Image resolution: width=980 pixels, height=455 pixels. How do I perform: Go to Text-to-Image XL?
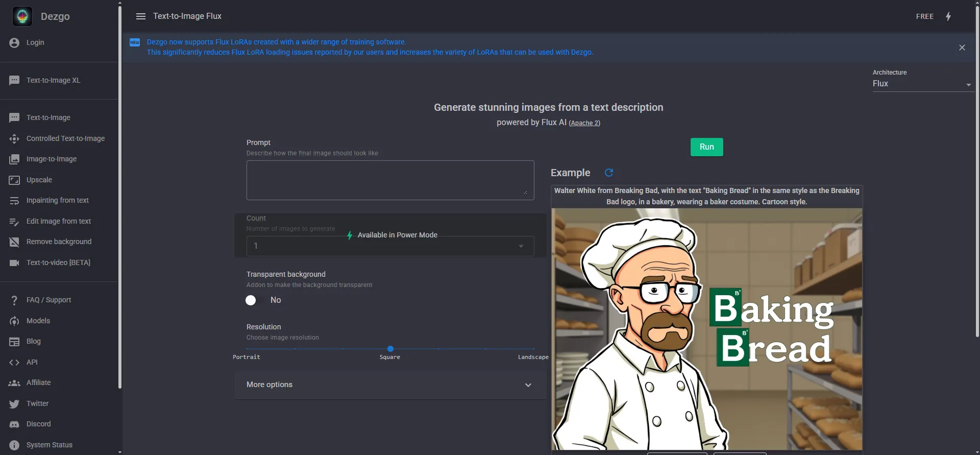click(x=53, y=80)
